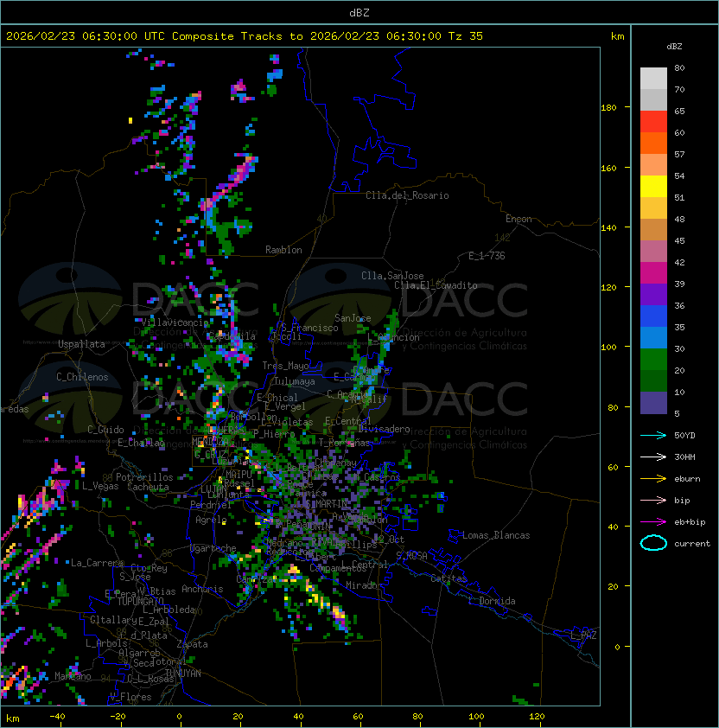The height and width of the screenshot is (728, 719).
Task: Click the cyan 'current' ellipse icon
Action: click(653, 543)
